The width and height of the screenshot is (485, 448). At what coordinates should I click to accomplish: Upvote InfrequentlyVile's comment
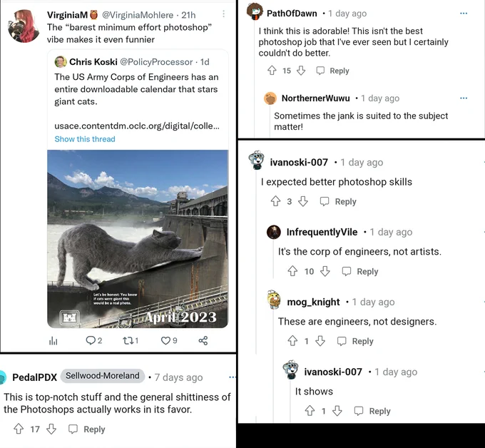(x=292, y=271)
